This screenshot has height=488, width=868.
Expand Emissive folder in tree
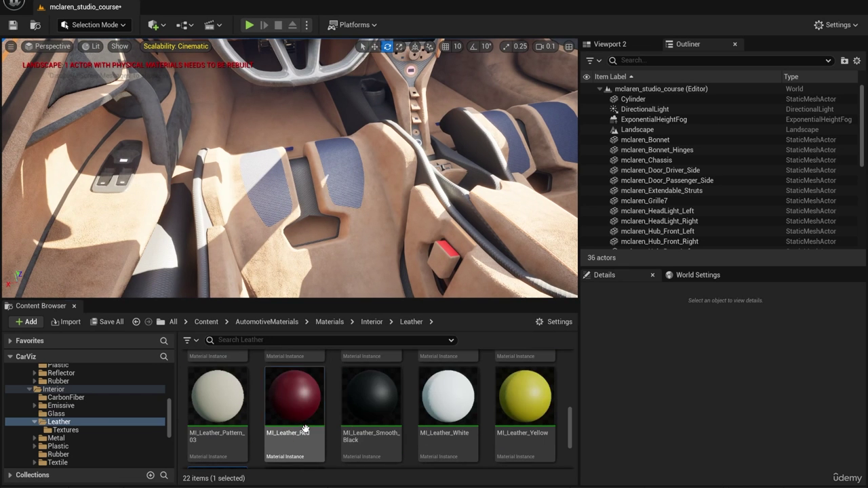click(35, 405)
